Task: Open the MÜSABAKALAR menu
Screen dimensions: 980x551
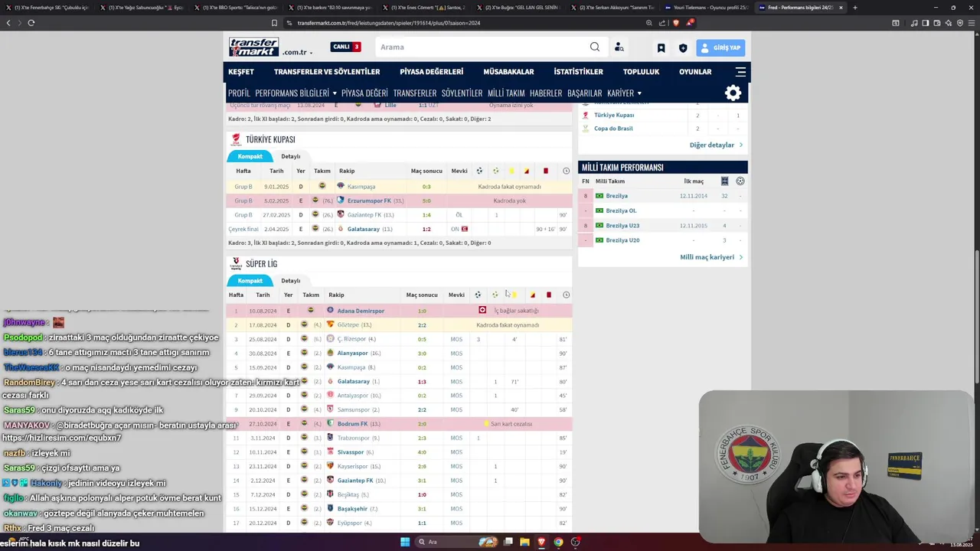Action: pyautogui.click(x=508, y=72)
